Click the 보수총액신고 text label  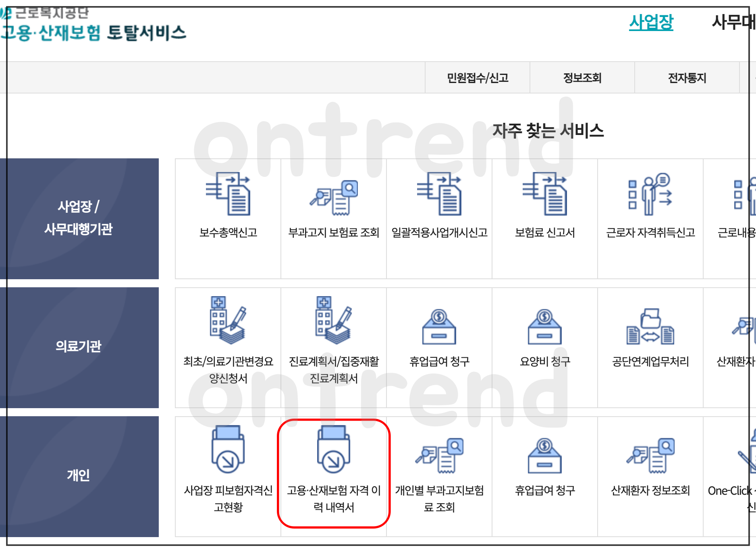click(228, 232)
